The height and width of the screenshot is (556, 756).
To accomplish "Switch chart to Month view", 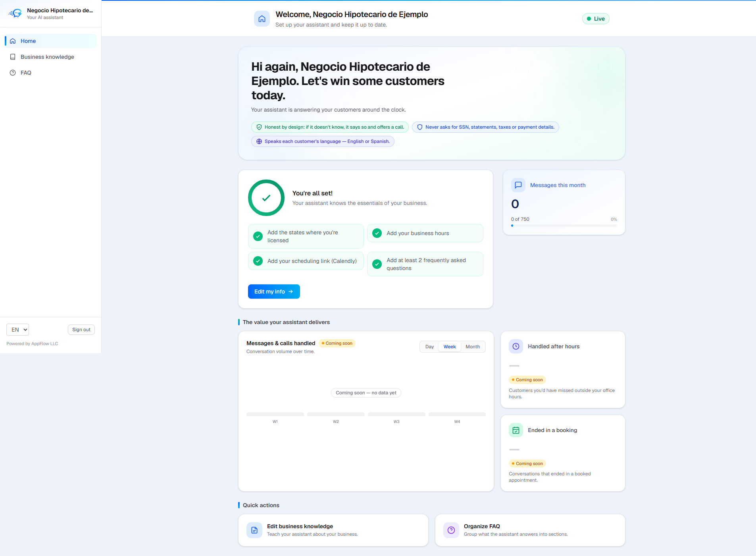I will pyautogui.click(x=473, y=347).
